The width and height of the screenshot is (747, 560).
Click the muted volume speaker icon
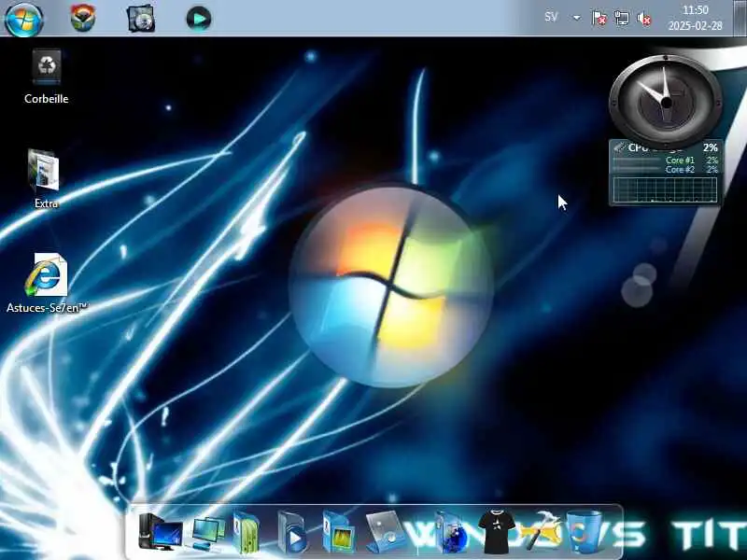[644, 19]
